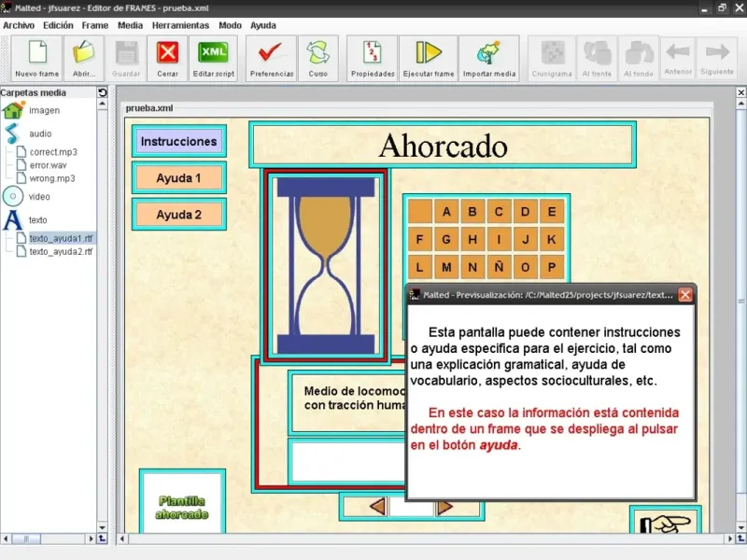
Task: Select texto_ayuda2.rtf file
Action: tap(55, 251)
